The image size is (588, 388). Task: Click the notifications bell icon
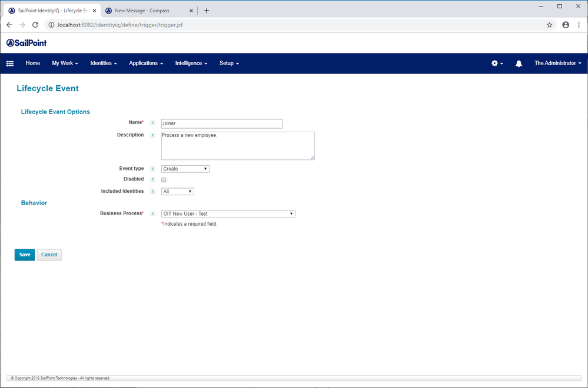(519, 63)
